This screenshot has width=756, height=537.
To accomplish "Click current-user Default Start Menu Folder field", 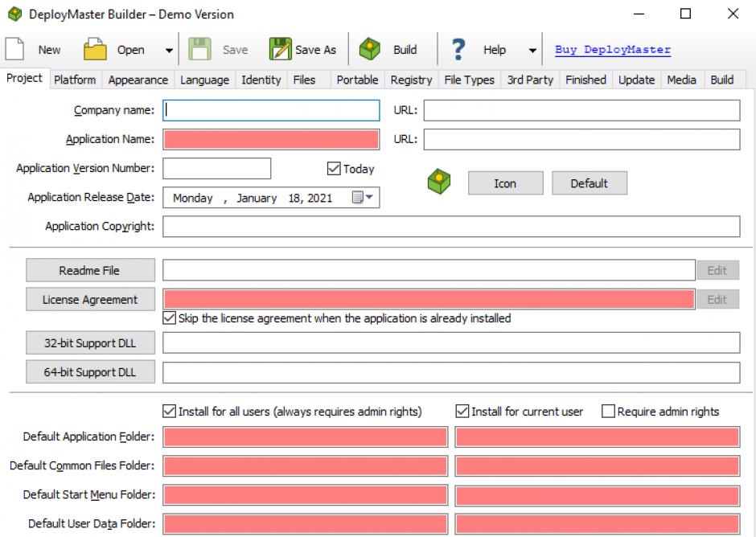I will click(x=598, y=495).
